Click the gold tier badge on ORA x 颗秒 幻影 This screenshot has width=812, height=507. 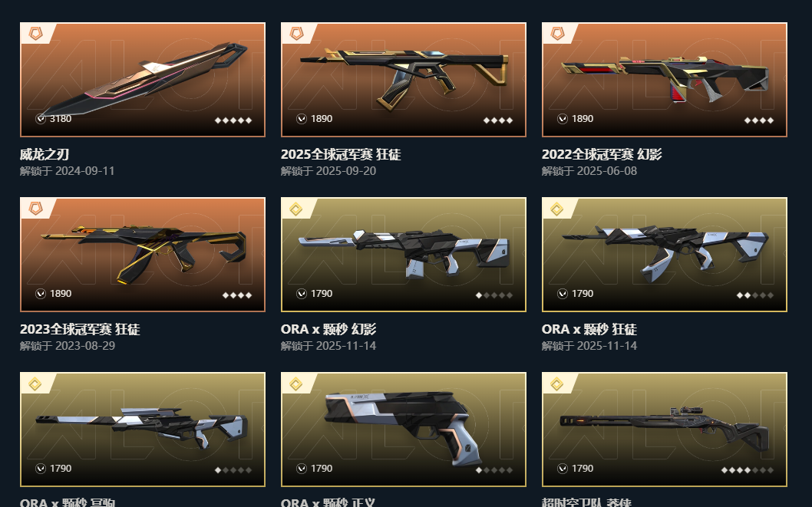pos(296,209)
